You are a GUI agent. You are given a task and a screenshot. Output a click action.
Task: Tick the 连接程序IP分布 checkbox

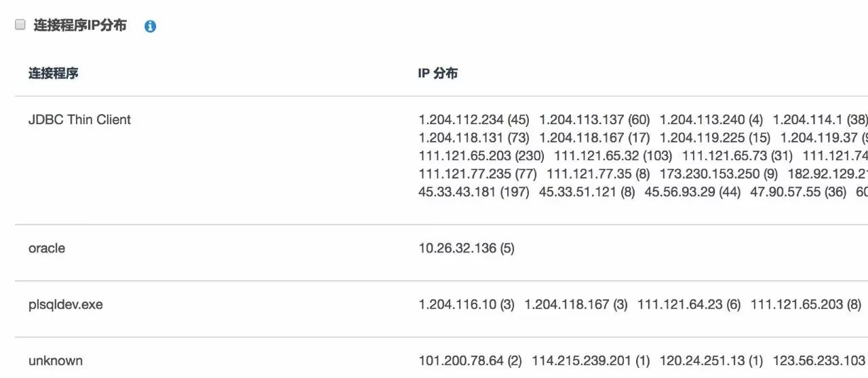coord(20,25)
